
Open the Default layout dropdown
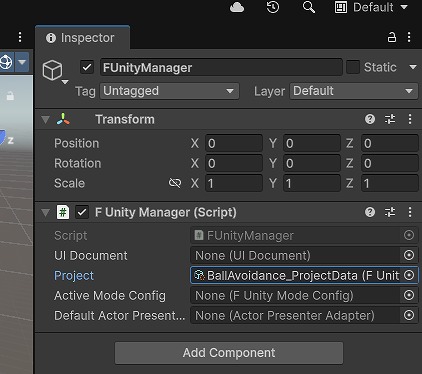(x=371, y=7)
